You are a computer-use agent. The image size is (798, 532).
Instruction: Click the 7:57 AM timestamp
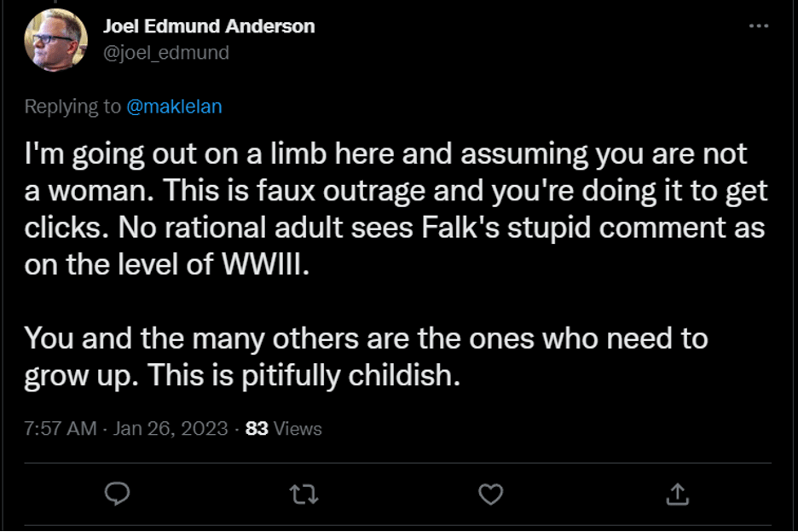click(x=60, y=428)
